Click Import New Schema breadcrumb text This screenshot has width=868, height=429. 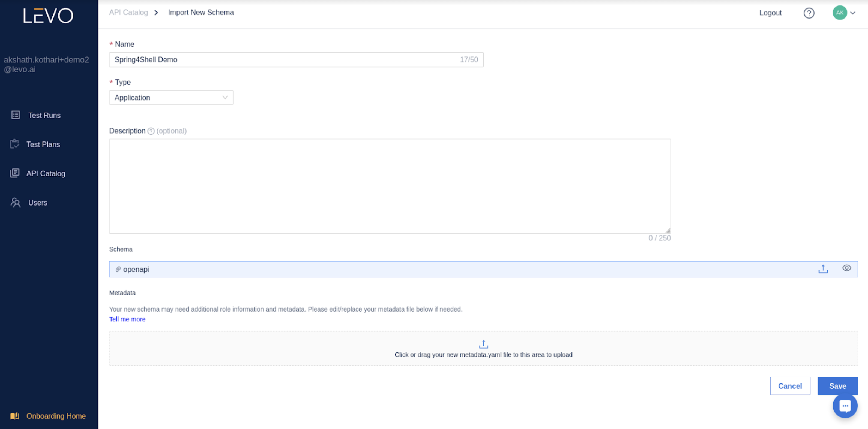(x=201, y=13)
